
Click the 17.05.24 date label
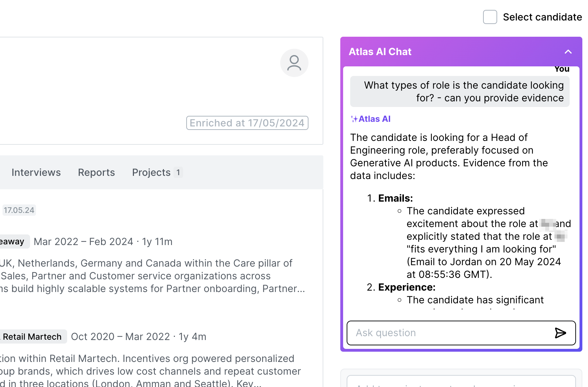(19, 210)
